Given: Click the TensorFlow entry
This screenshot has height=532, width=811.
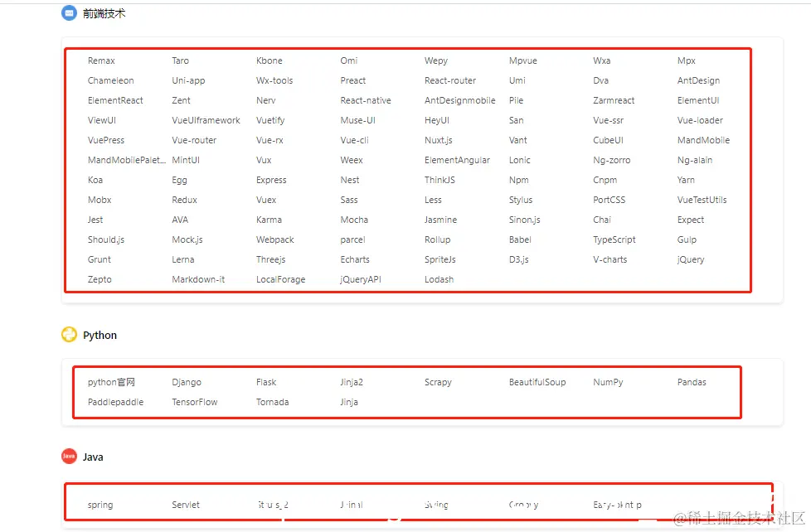Looking at the screenshot, I should 195,402.
